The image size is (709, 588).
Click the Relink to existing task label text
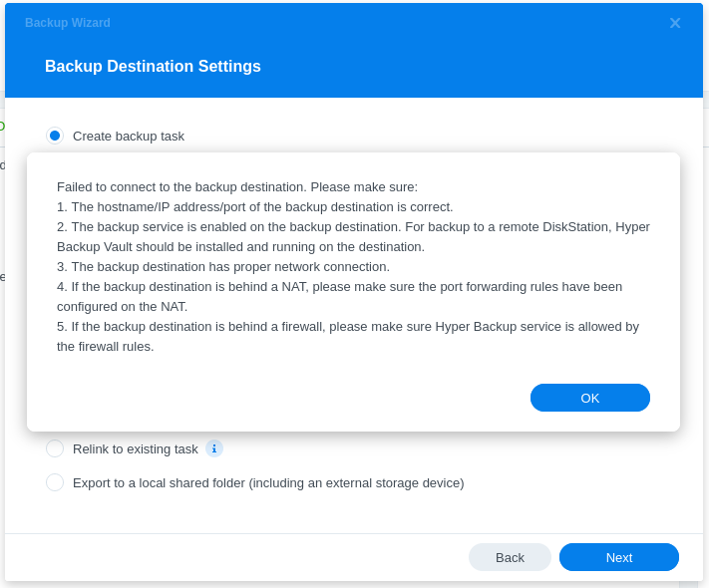click(136, 448)
